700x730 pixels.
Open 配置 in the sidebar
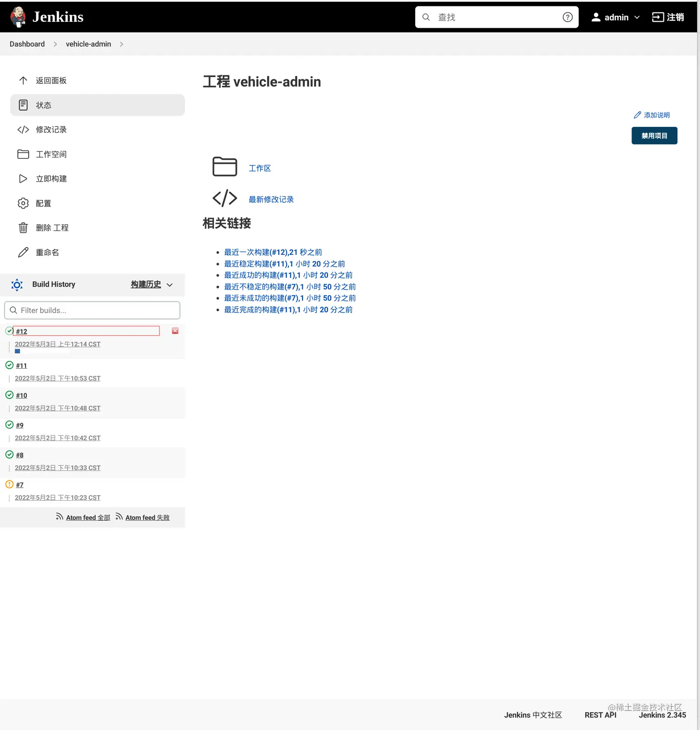[97, 203]
